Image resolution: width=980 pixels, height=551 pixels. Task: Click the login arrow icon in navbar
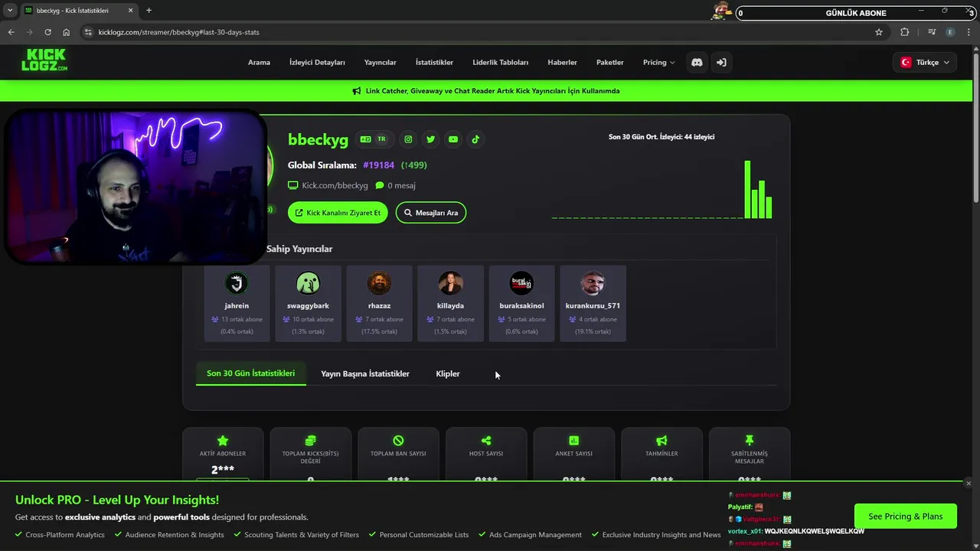pos(721,62)
